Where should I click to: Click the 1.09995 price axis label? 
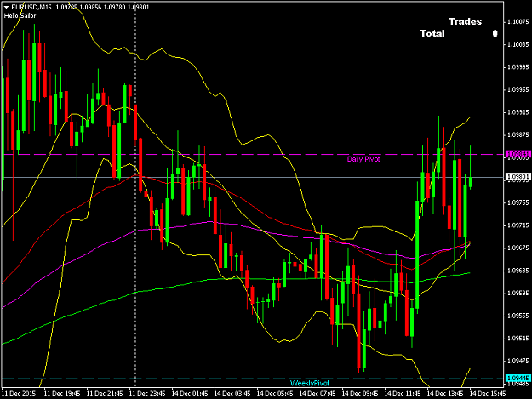coord(518,67)
